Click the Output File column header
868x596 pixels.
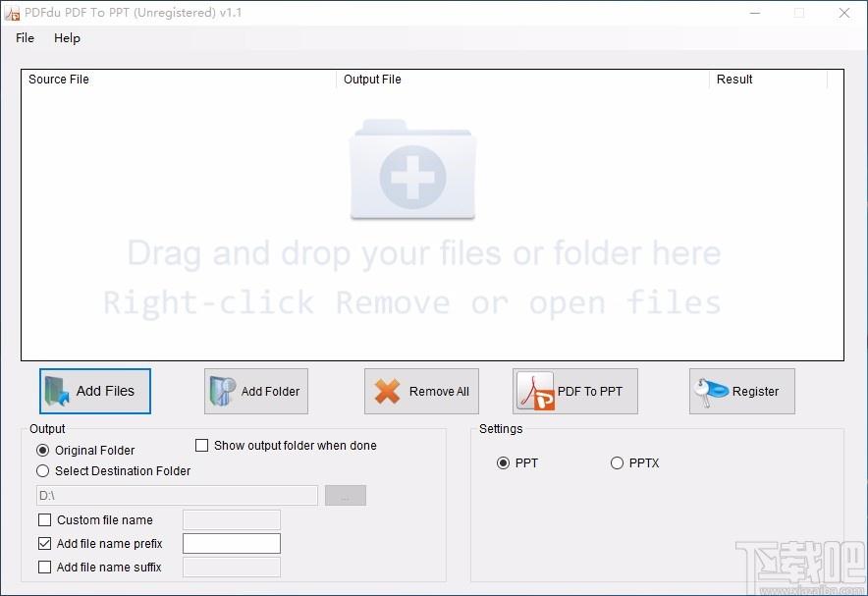(522, 80)
